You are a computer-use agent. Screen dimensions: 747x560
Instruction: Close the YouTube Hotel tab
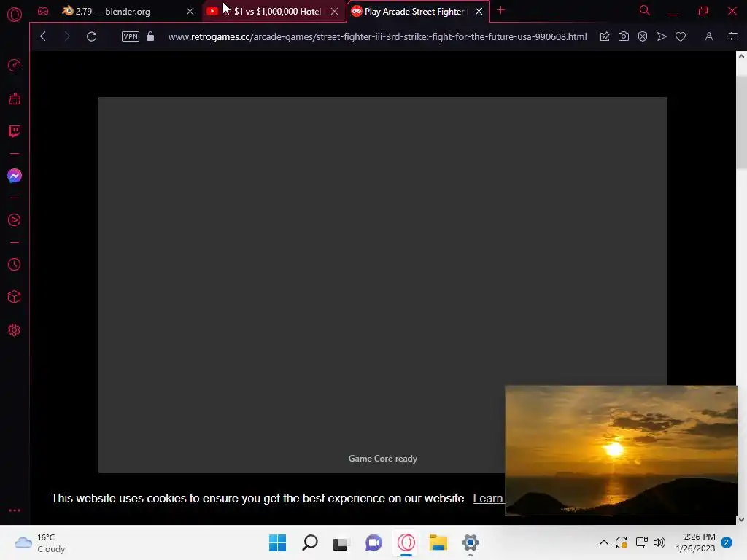[334, 11]
